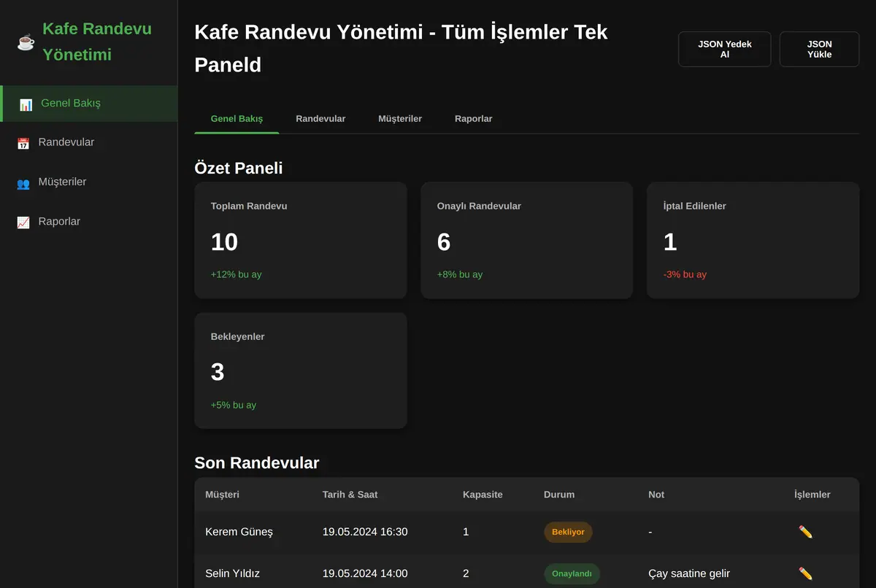Viewport: 876px width, 588px height.
Task: Click the -3% bu ay trend text
Action: [x=685, y=274]
